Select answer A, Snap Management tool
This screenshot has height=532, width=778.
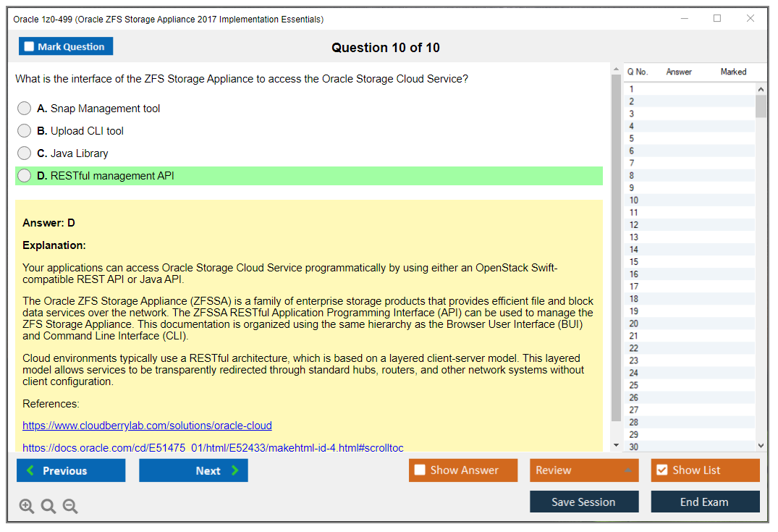24,108
